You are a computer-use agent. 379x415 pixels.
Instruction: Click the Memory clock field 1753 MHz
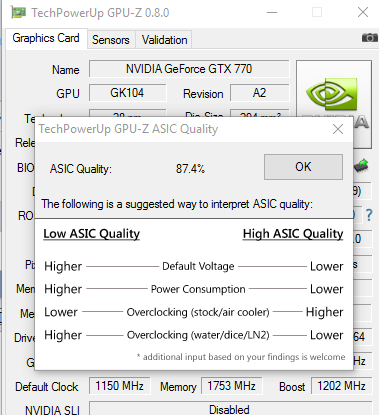231,386
